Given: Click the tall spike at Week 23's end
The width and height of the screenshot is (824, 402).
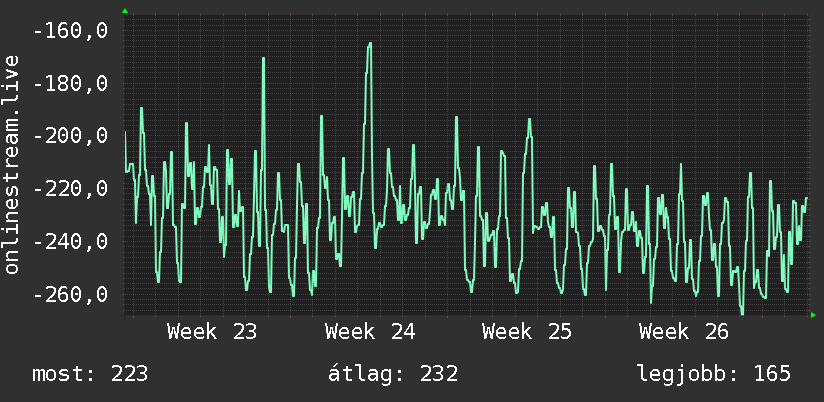Looking at the screenshot, I should pyautogui.click(x=263, y=58).
